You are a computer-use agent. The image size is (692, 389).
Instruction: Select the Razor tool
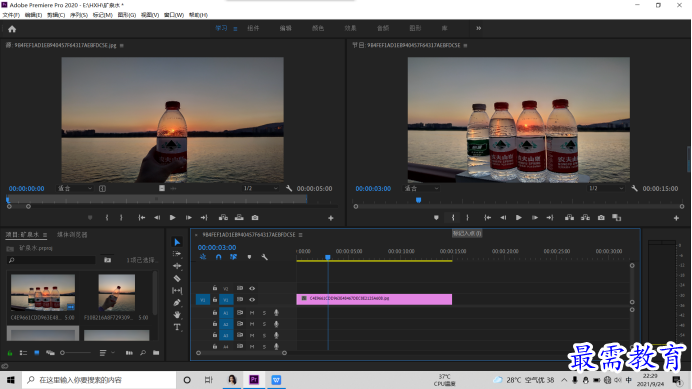click(177, 278)
